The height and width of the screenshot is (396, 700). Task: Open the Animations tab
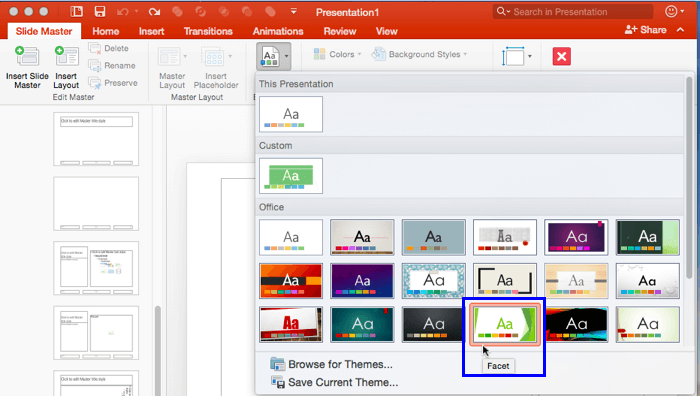(x=278, y=31)
